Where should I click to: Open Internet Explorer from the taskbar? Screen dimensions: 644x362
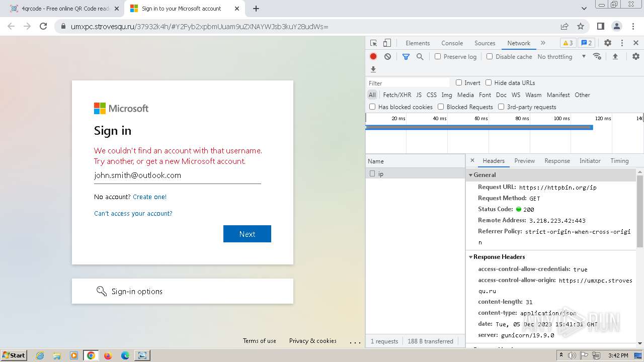[x=40, y=355]
